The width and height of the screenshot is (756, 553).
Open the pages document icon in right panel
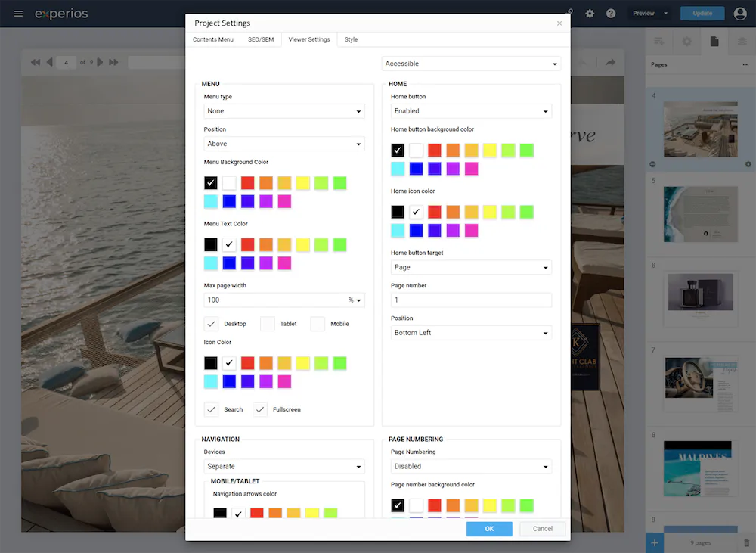tap(714, 42)
